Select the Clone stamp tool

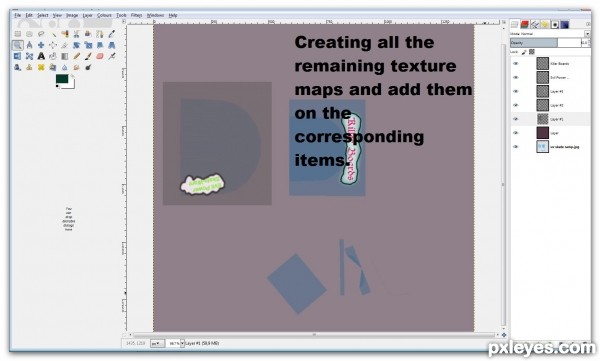(29, 67)
